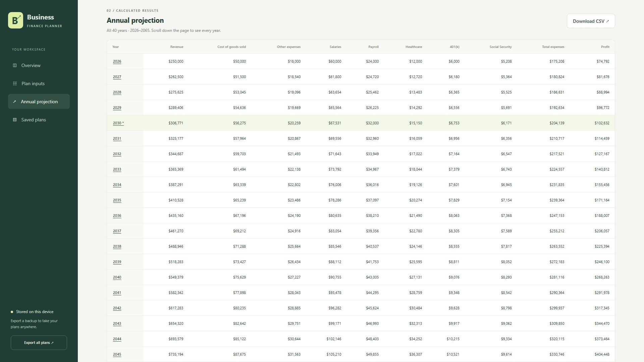Select the Annual projection nav item
Image resolution: width=644 pixels, height=362 pixels.
[x=39, y=102]
